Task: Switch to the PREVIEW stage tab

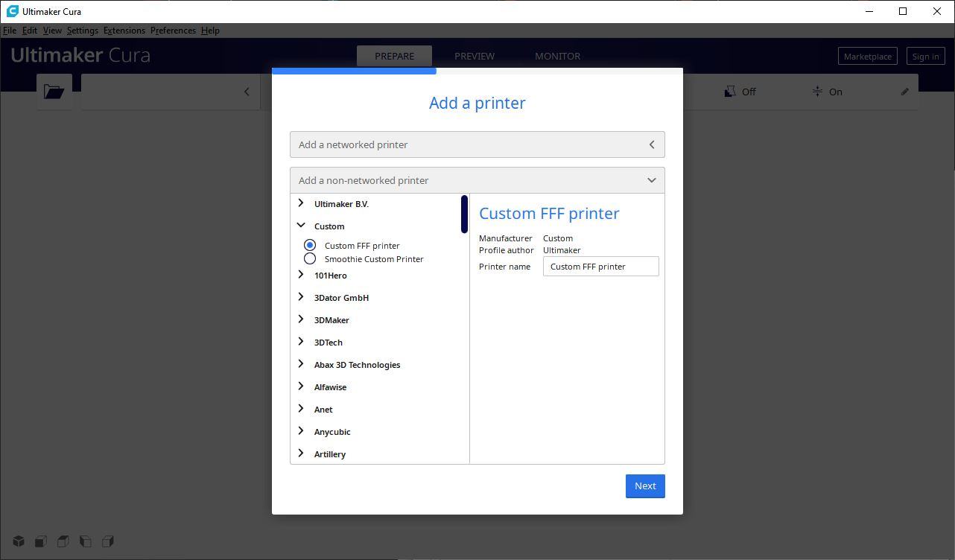Action: (x=475, y=56)
